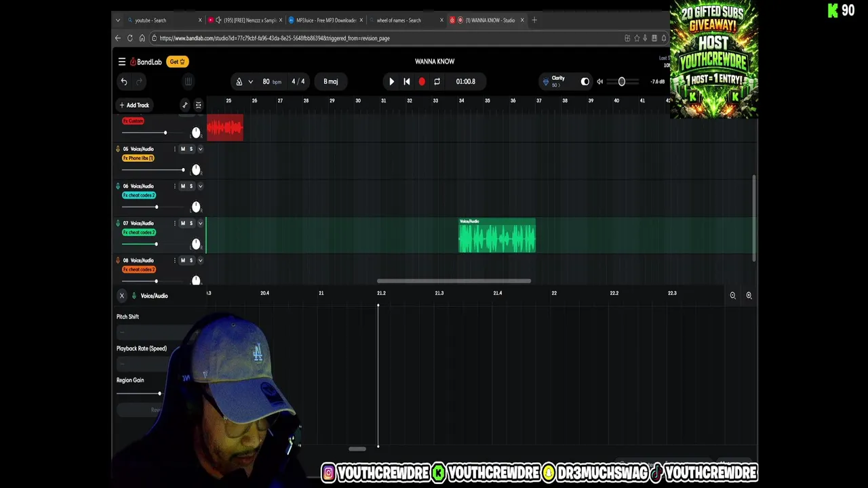868x488 pixels.
Task: Click Add Track button
Action: (134, 105)
